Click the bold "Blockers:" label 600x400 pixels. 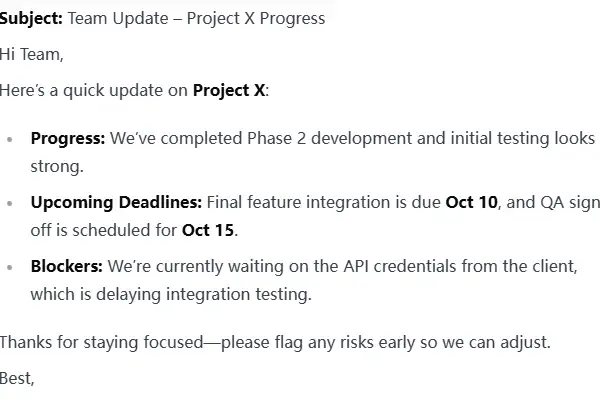point(67,267)
